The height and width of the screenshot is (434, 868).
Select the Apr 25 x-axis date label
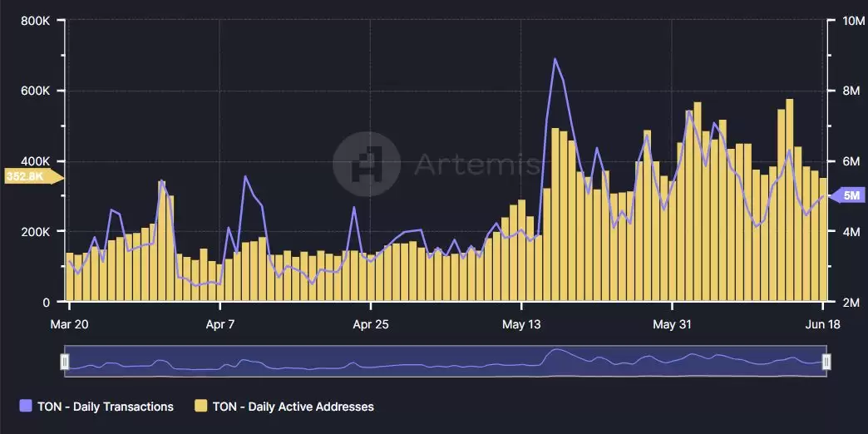[x=370, y=324]
